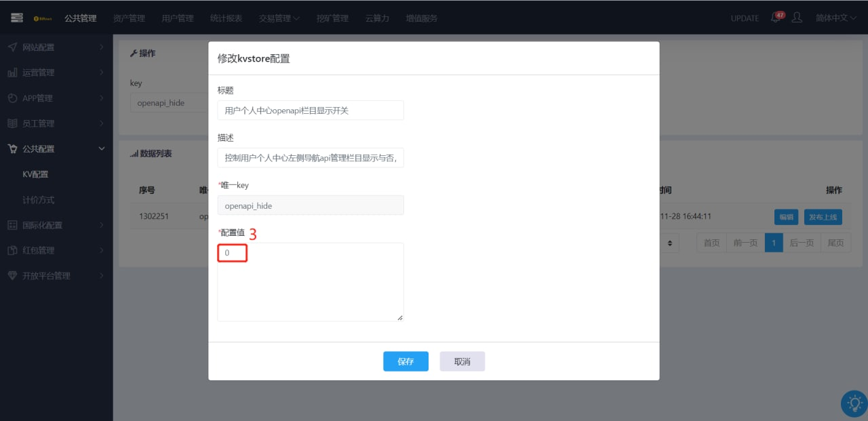Click the APP管理 icon

(x=12, y=98)
